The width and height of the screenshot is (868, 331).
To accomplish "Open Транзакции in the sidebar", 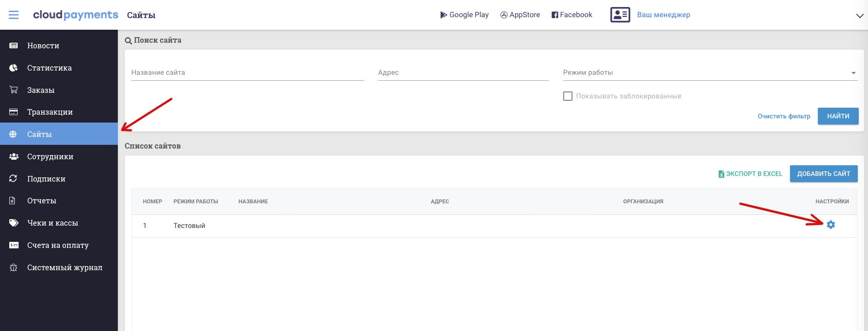I will (50, 112).
